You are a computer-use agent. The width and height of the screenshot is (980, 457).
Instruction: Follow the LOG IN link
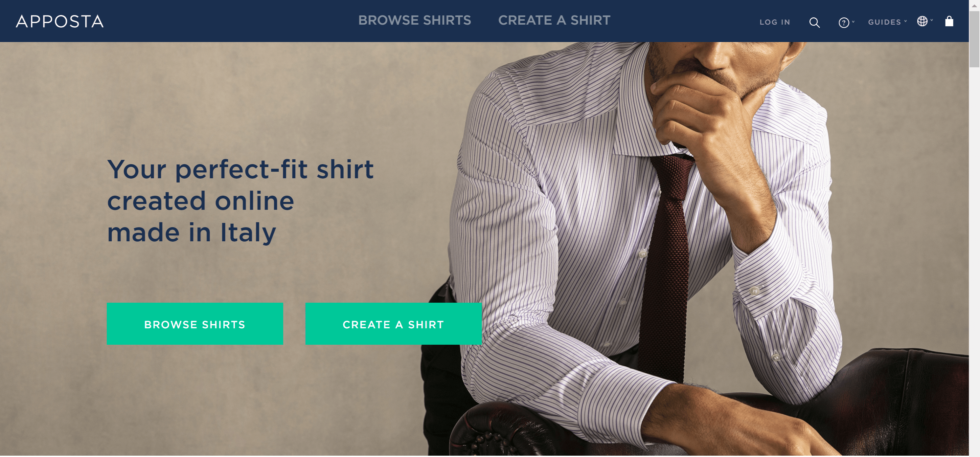[x=775, y=22]
